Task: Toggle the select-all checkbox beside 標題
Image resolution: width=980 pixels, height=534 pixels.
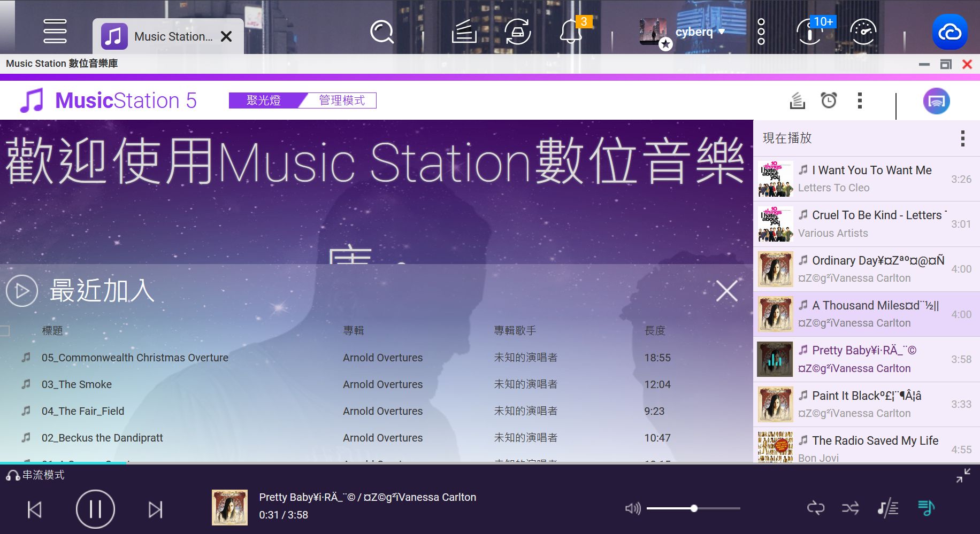Action: (x=4, y=331)
